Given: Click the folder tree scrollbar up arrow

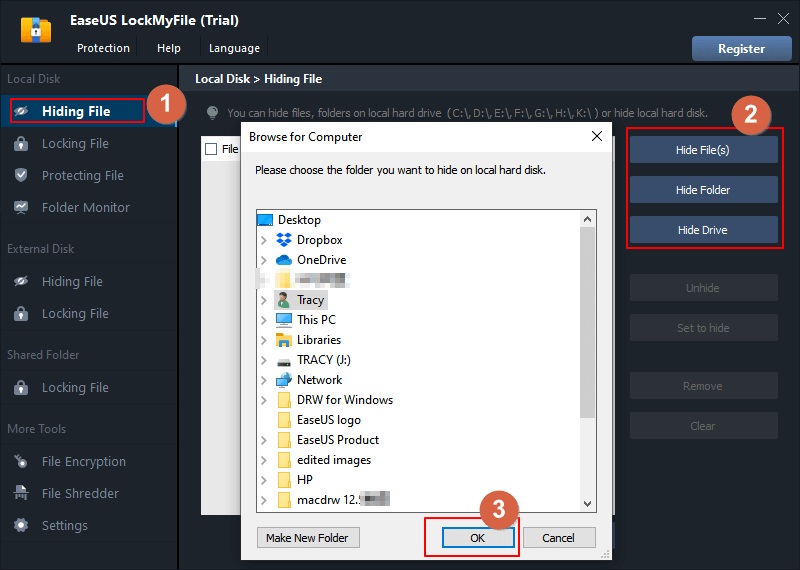Looking at the screenshot, I should pos(588,219).
